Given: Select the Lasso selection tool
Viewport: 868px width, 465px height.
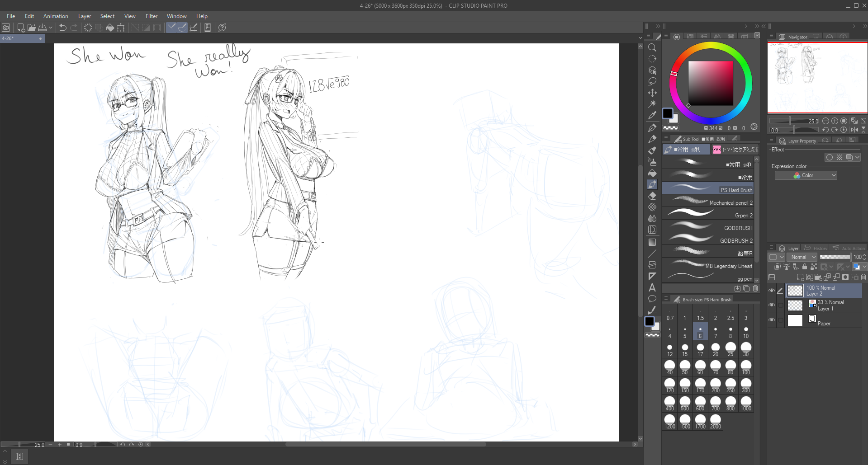Looking at the screenshot, I should click(652, 81).
